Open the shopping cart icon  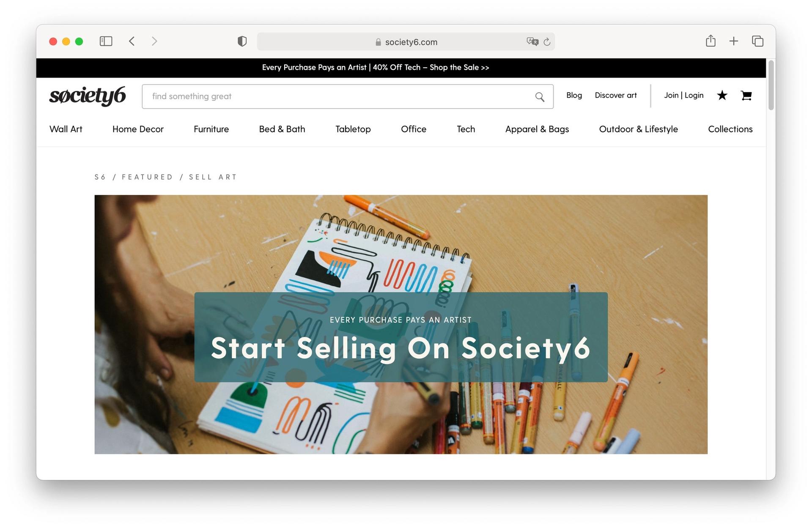pyautogui.click(x=746, y=96)
